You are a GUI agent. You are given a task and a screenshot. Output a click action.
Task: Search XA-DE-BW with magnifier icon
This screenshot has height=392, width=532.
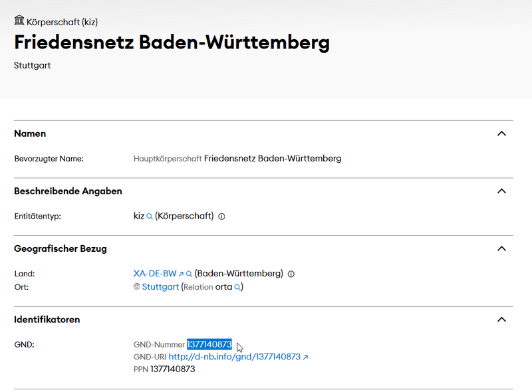point(189,274)
